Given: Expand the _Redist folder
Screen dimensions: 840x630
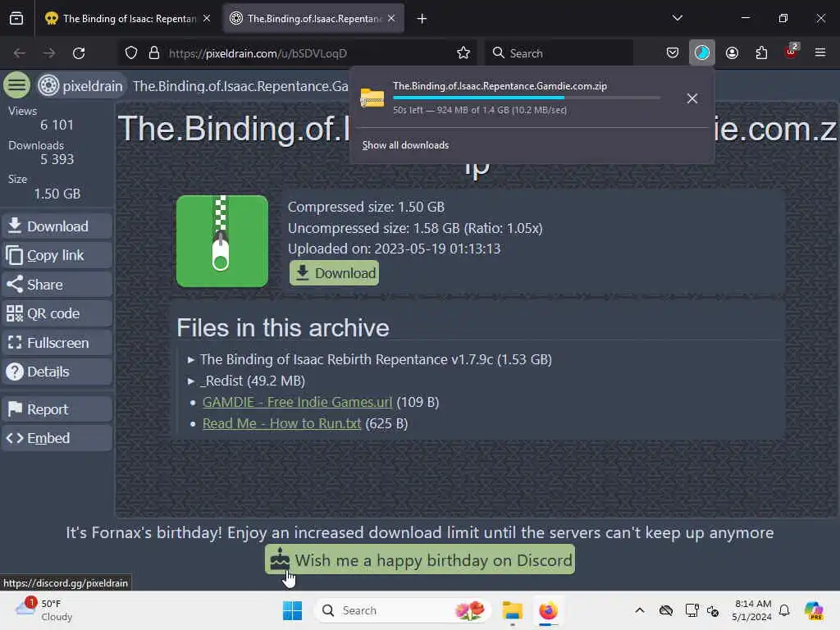Looking at the screenshot, I should click(x=246, y=381).
